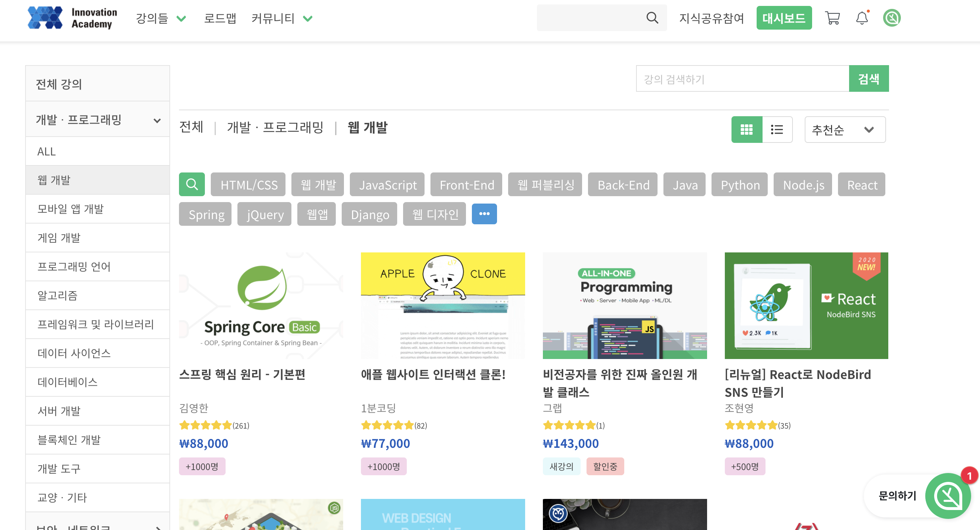This screenshot has height=530, width=980.
Task: Show more tags with blue ellipsis
Action: 484,214
